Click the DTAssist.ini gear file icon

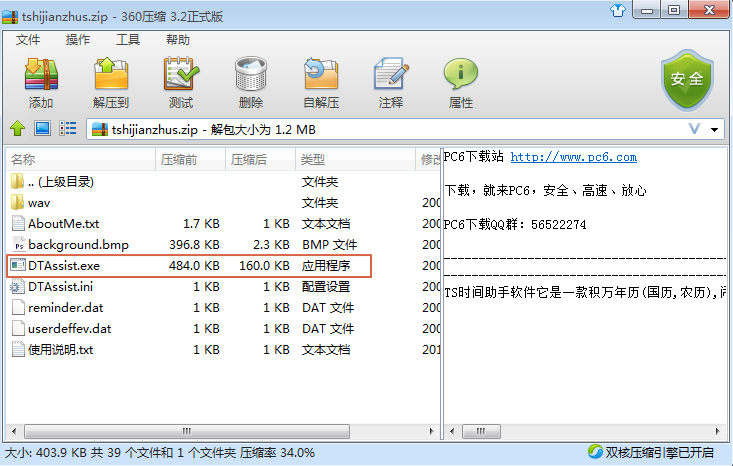click(x=17, y=286)
